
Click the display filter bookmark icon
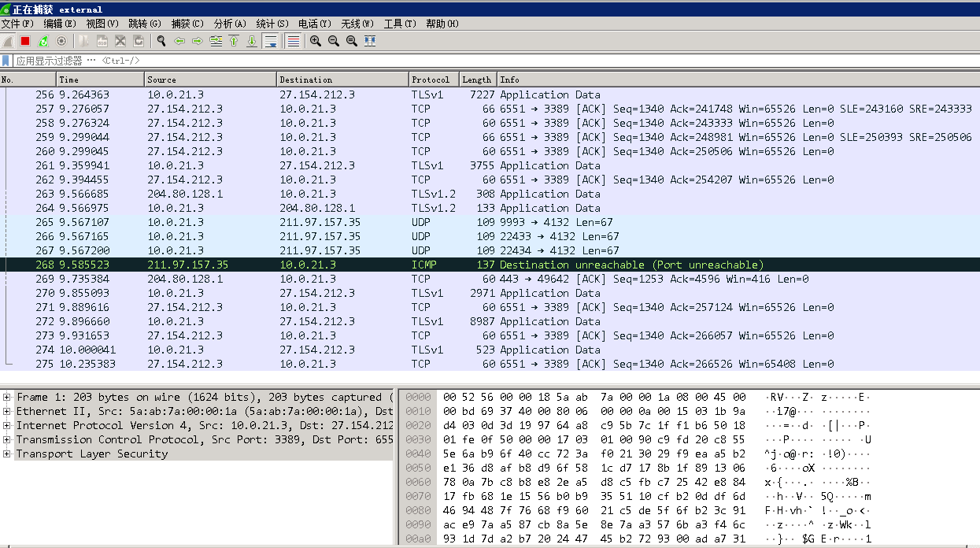(x=6, y=61)
